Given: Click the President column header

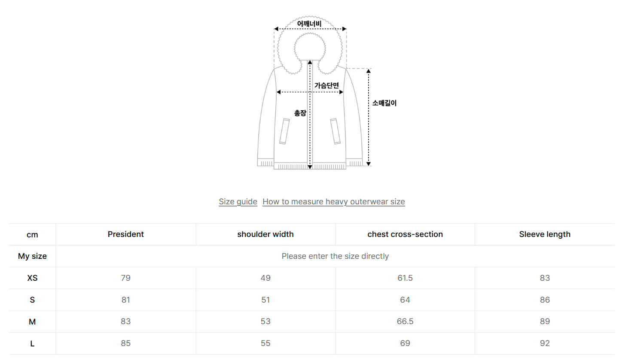Looking at the screenshot, I should click(126, 234).
